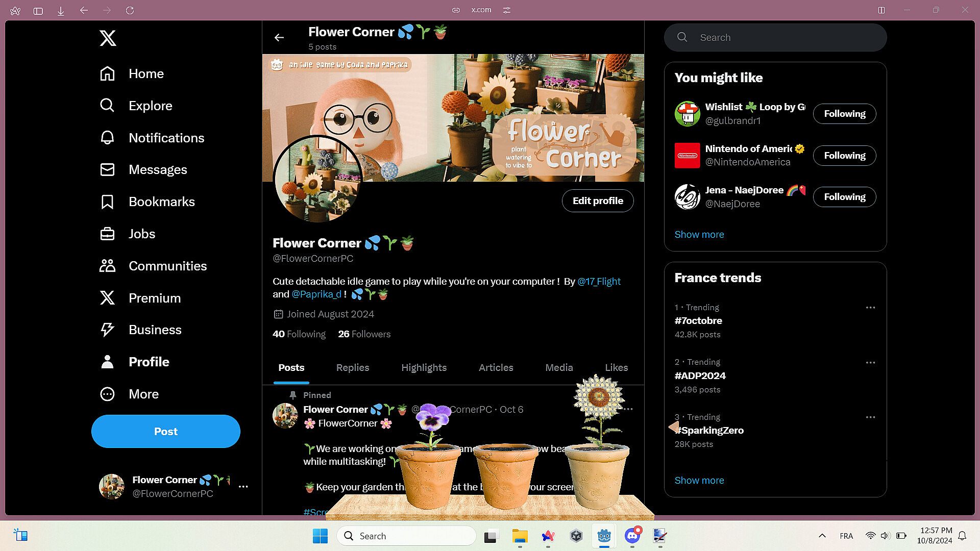Toggle Following for Nintendo of America
980x551 pixels.
(844, 156)
